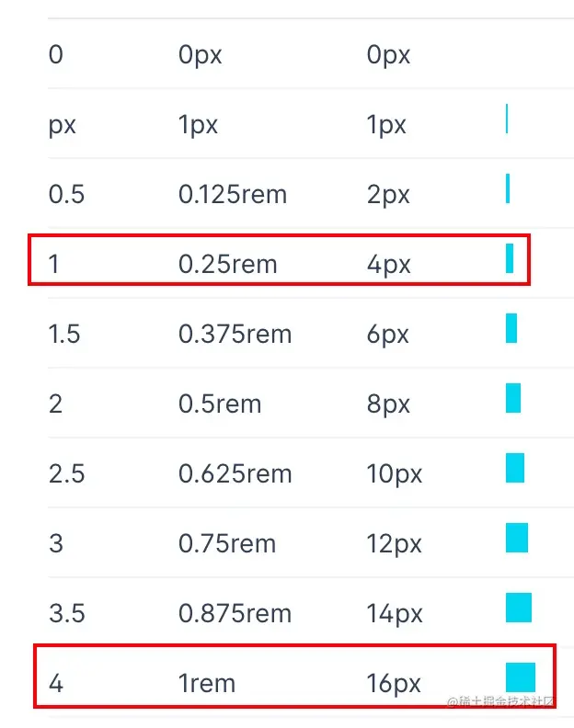
Task: Select the 3.5 name cell
Action: pyautogui.click(x=66, y=614)
